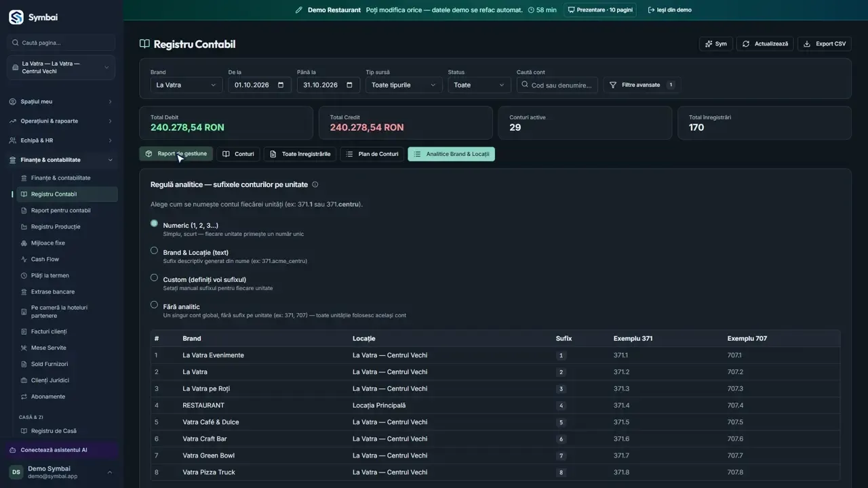The height and width of the screenshot is (488, 868).
Task: Click the Caută pagina search field
Action: [62, 43]
